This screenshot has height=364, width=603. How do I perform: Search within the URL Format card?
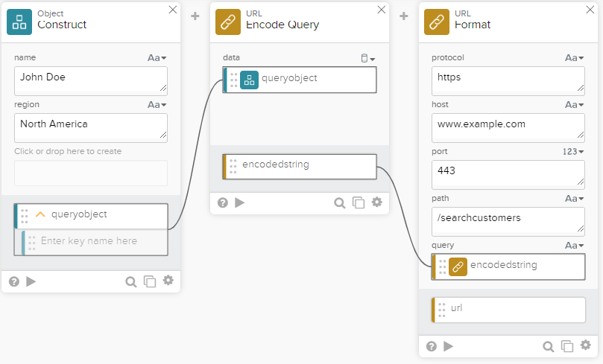click(x=548, y=346)
